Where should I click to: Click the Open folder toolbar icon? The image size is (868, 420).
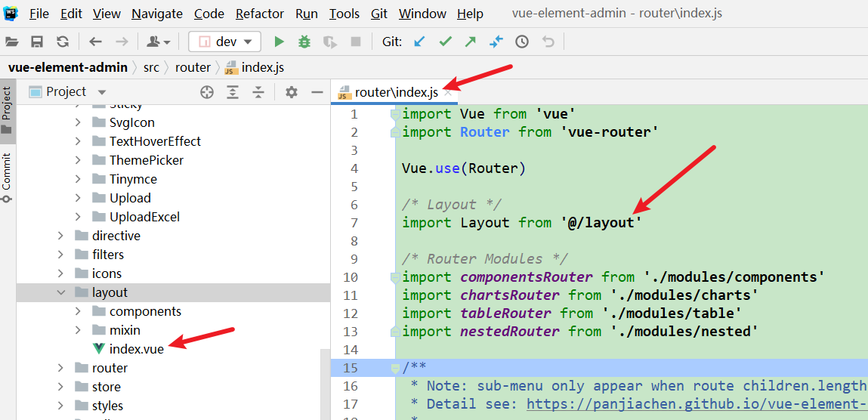tap(11, 42)
